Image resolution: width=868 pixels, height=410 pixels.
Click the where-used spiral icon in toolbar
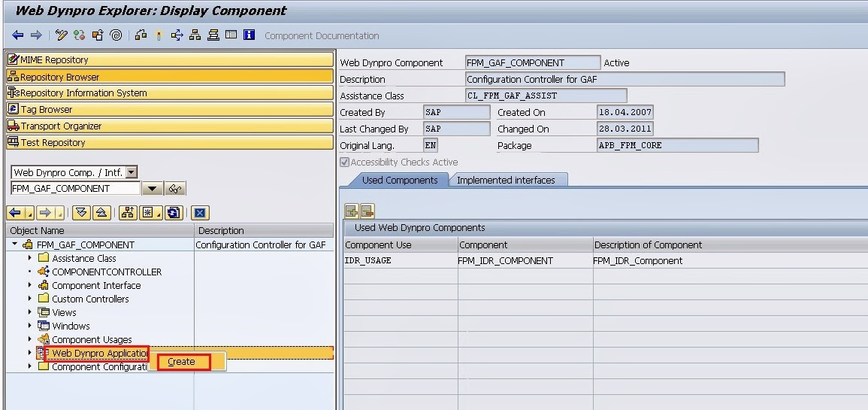tap(116, 35)
